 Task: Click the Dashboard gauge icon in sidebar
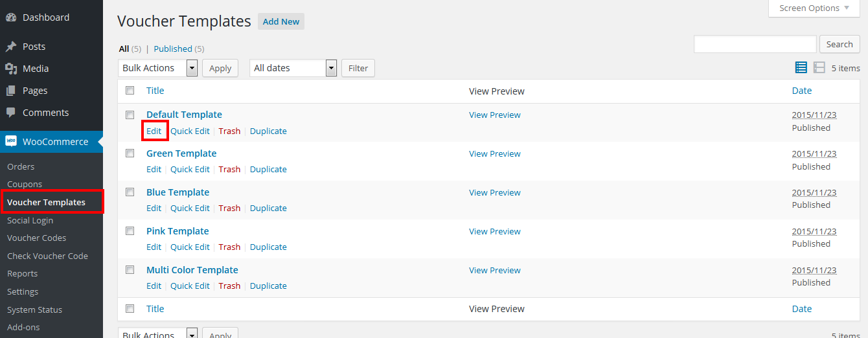point(11,17)
